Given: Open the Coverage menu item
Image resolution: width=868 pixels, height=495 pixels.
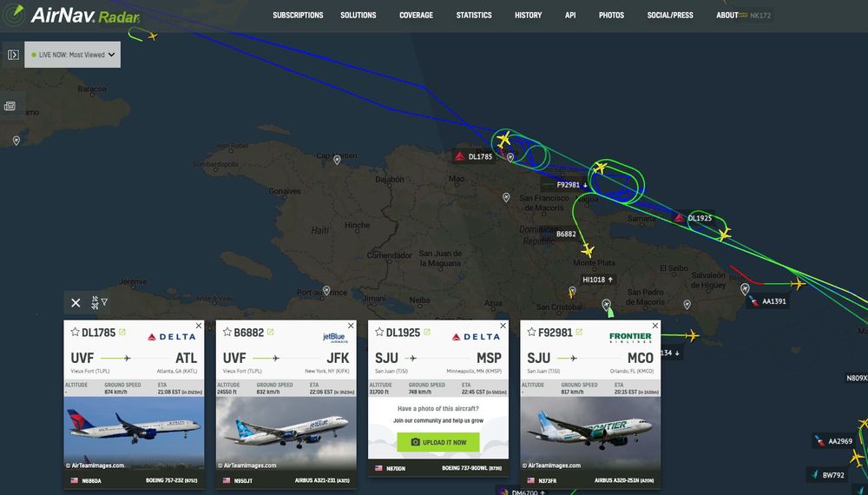Looking at the screenshot, I should click(x=417, y=15).
